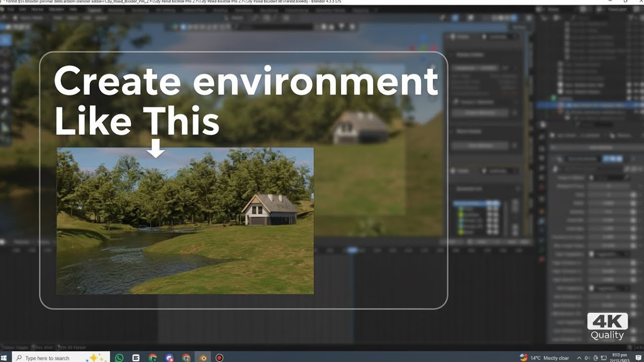Image resolution: width=644 pixels, height=362 pixels.
Task: Select the blue highlighted row in the Outliner
Action: coord(590,106)
